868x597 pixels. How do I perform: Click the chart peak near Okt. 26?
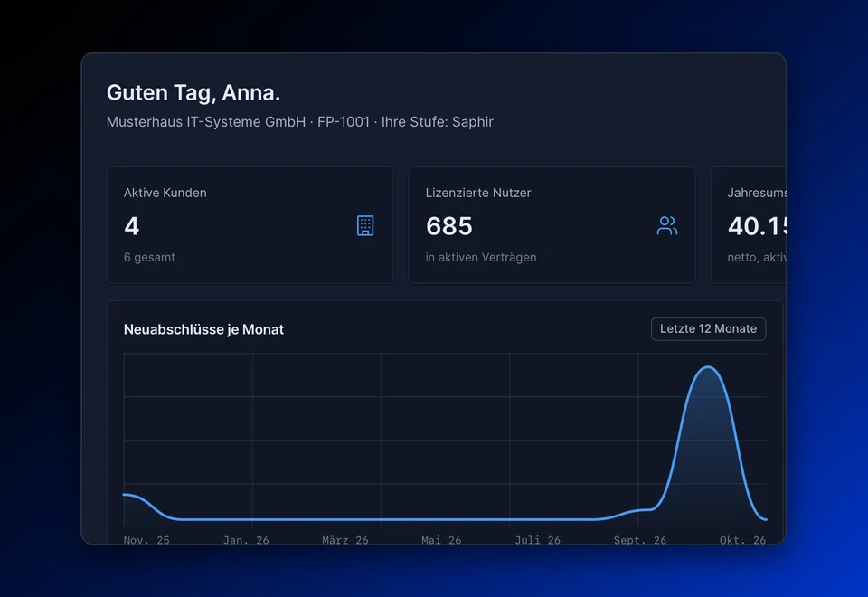pos(708,368)
